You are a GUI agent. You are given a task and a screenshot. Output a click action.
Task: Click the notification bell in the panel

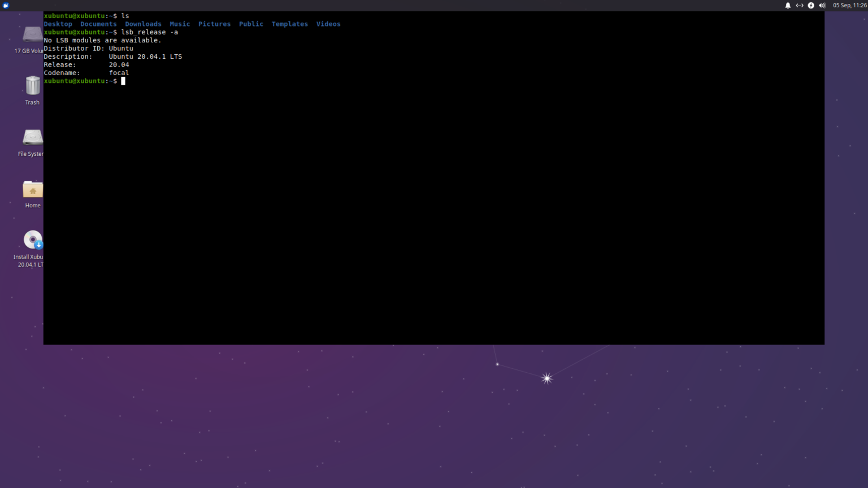[x=788, y=5]
